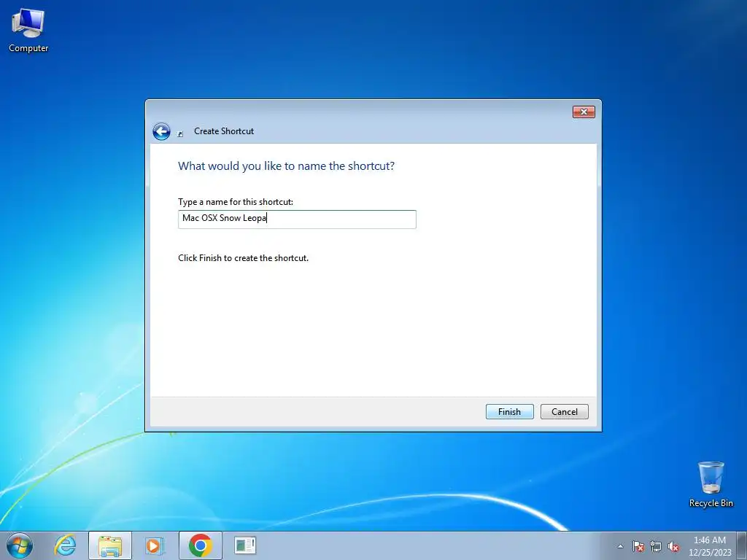Screen dimensions: 747x560
Task: Open the Windows Start menu
Action: click(x=20, y=545)
